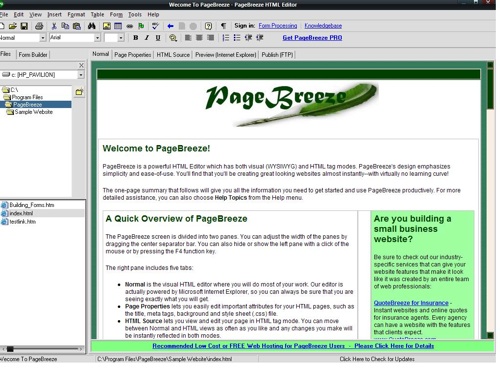The height and width of the screenshot is (375, 500).
Task: Click the Insert Table icon
Action: pos(118,26)
